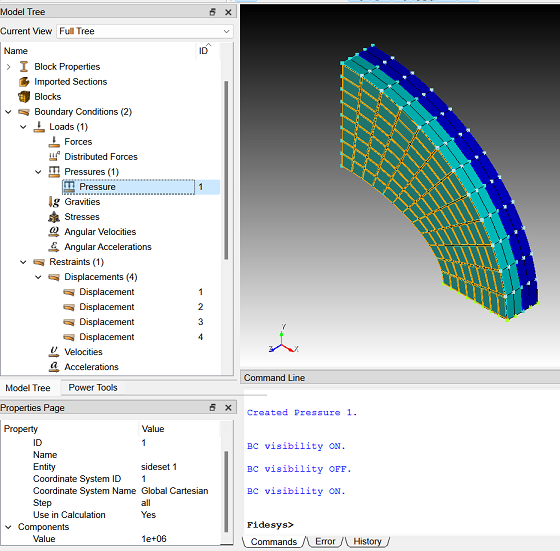The height and width of the screenshot is (551, 560).
Task: Click the Blocks cube icon
Action: [24, 97]
